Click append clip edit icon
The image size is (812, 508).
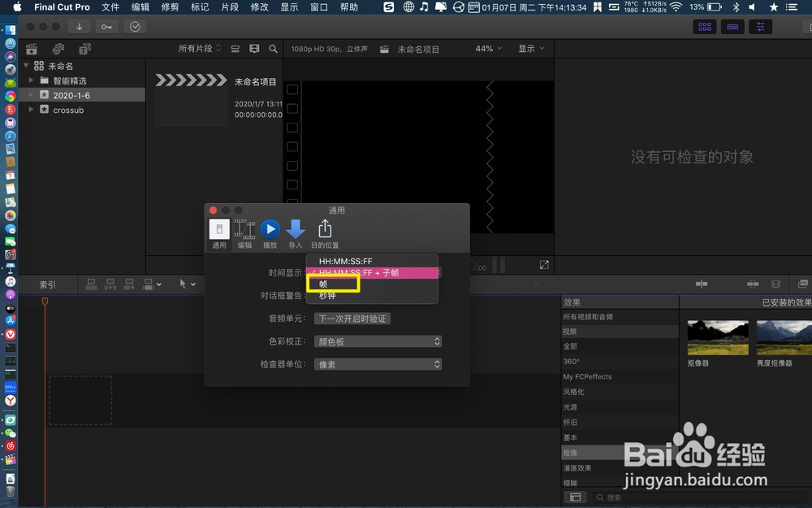(129, 284)
